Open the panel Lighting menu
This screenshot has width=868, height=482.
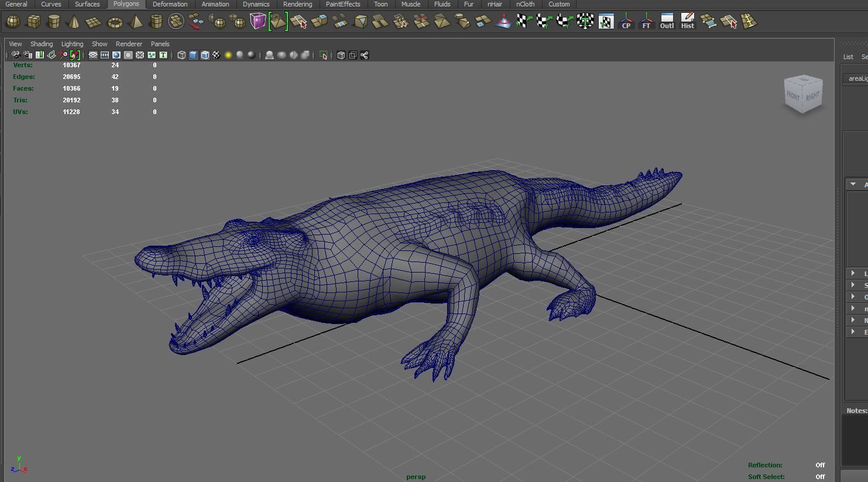pos(72,44)
